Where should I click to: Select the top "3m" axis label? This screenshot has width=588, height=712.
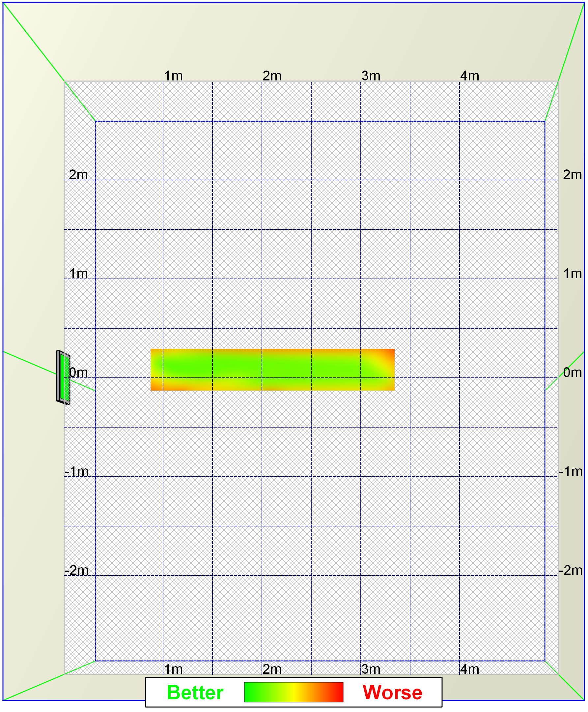pos(371,76)
